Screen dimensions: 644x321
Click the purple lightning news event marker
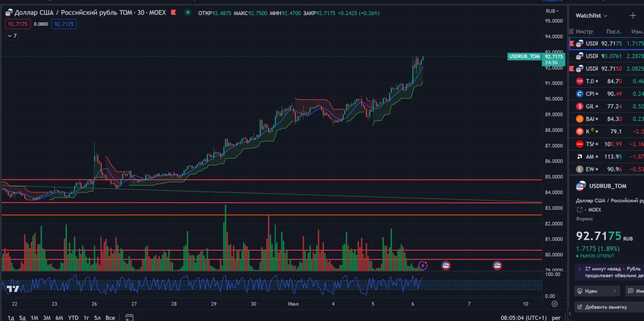[423, 265]
